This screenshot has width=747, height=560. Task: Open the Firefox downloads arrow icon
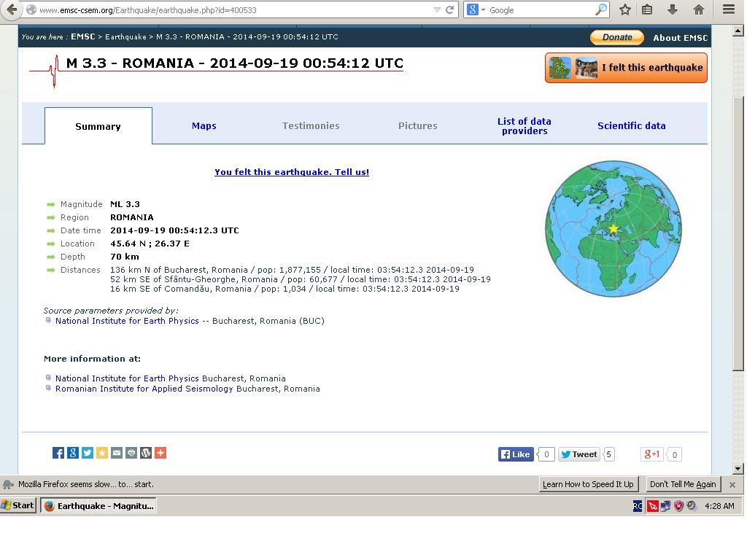pos(673,9)
